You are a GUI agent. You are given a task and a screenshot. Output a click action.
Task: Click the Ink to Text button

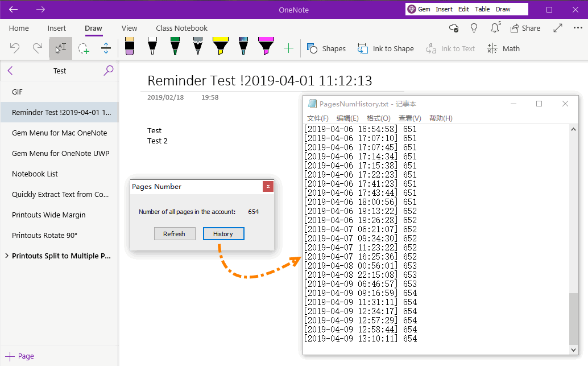click(x=450, y=48)
